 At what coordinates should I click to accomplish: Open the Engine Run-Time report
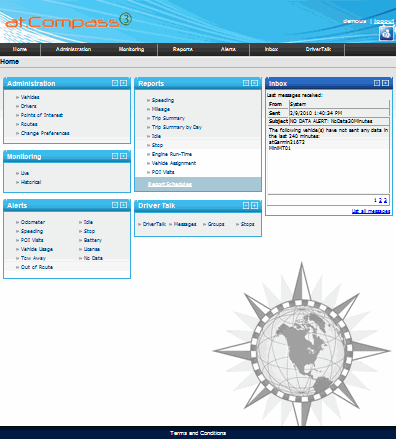click(172, 154)
